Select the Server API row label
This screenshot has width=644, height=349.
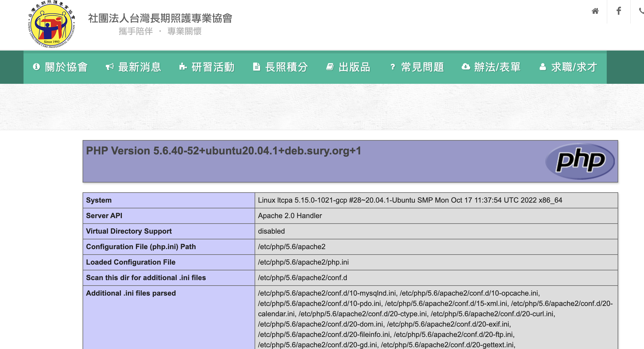tap(104, 216)
